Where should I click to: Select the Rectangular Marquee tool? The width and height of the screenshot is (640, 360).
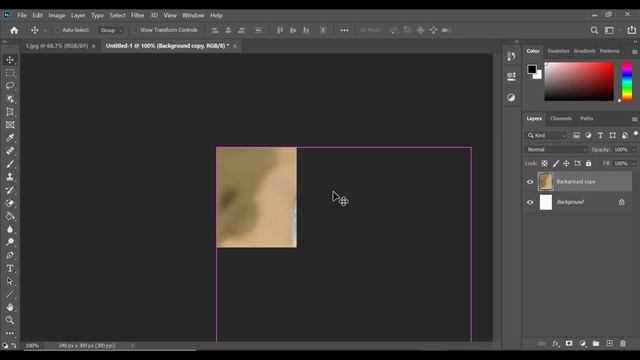coord(10,73)
